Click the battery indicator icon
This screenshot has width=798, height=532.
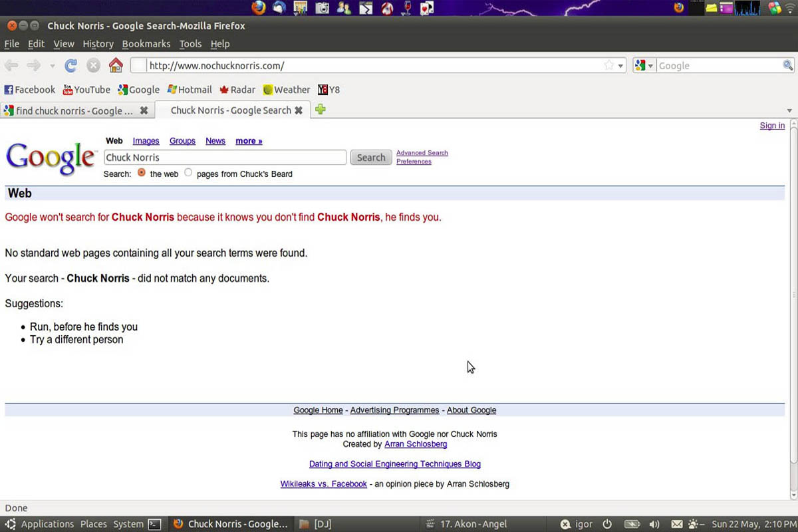(x=632, y=524)
